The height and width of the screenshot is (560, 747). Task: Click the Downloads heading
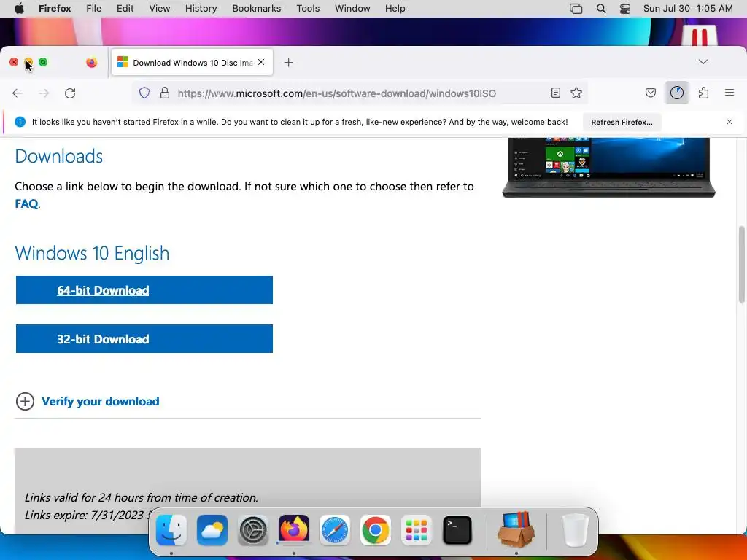pos(59,156)
